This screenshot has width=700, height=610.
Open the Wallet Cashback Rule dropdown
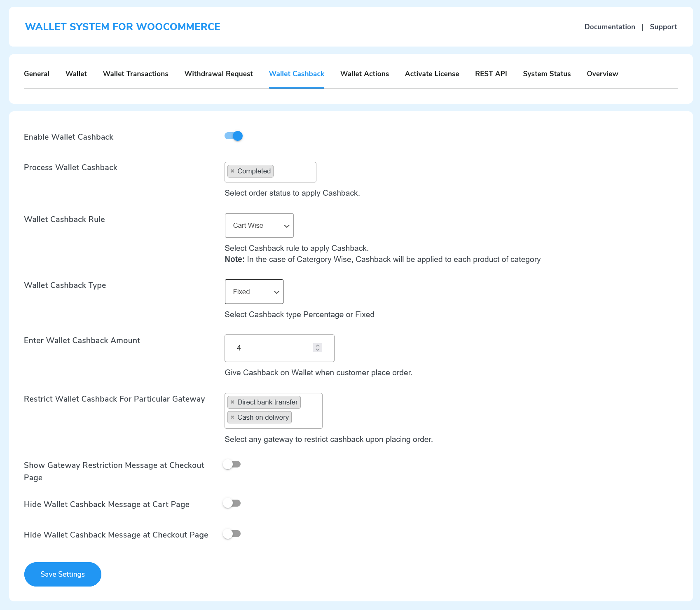pos(259,225)
